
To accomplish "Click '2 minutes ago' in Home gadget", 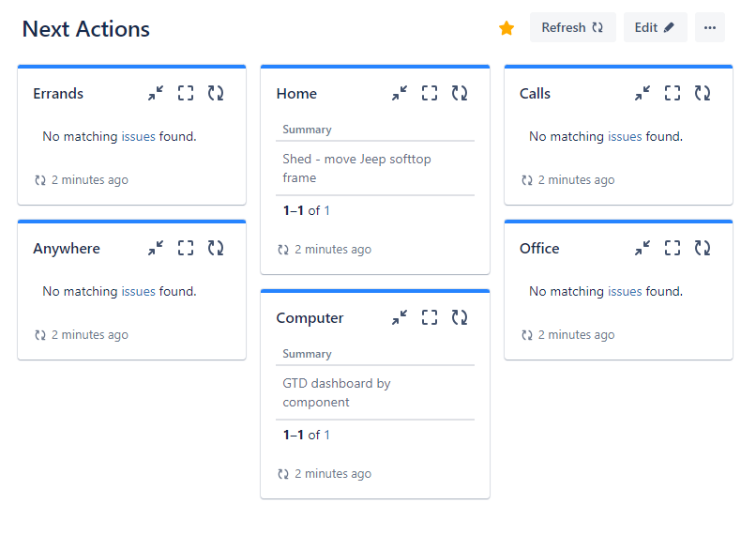I will tap(333, 250).
